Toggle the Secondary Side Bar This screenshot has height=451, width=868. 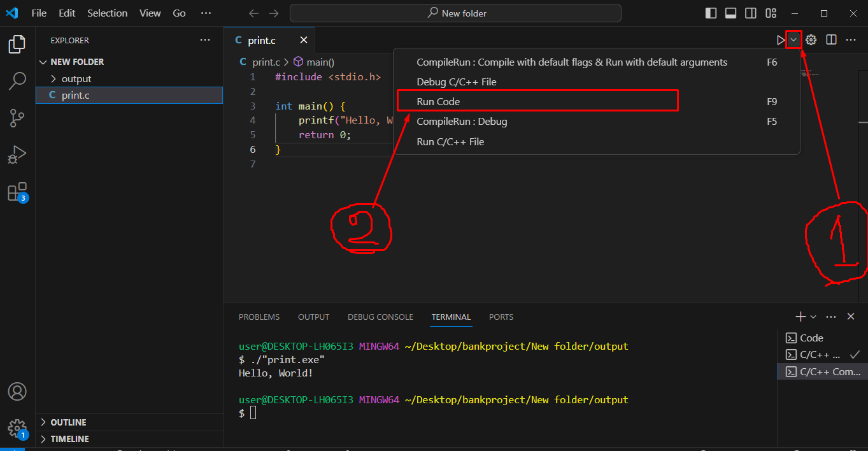750,13
